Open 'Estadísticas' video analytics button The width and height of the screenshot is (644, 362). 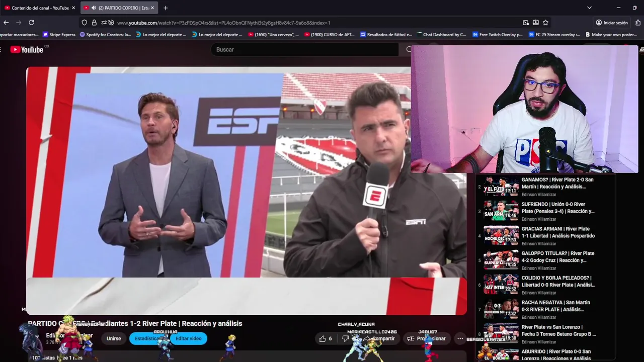(148, 338)
